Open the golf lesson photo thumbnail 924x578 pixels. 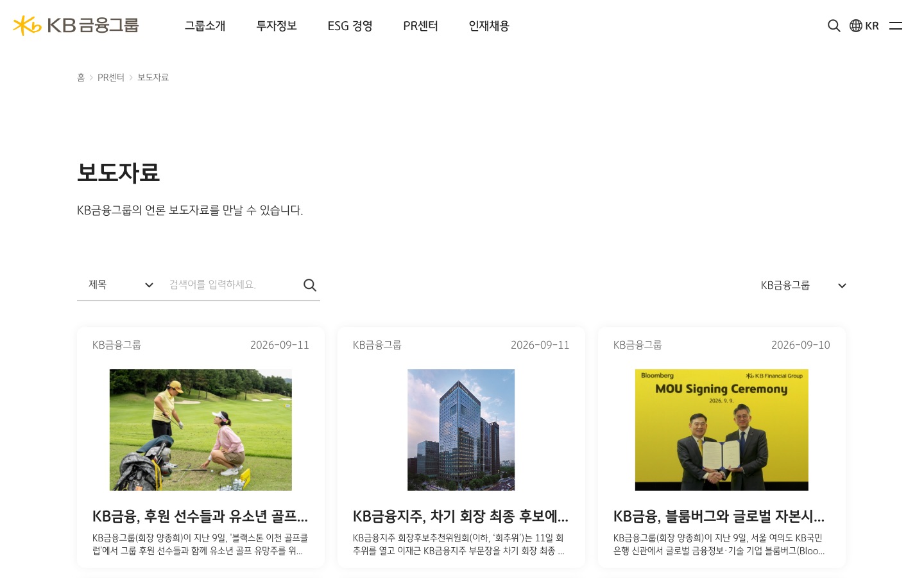[x=201, y=430]
